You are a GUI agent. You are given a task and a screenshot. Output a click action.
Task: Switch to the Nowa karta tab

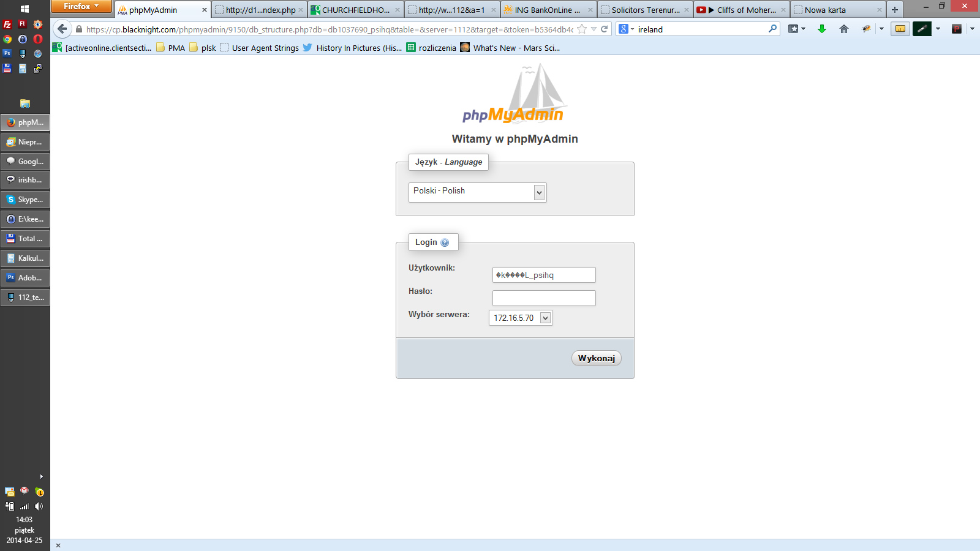(x=838, y=10)
